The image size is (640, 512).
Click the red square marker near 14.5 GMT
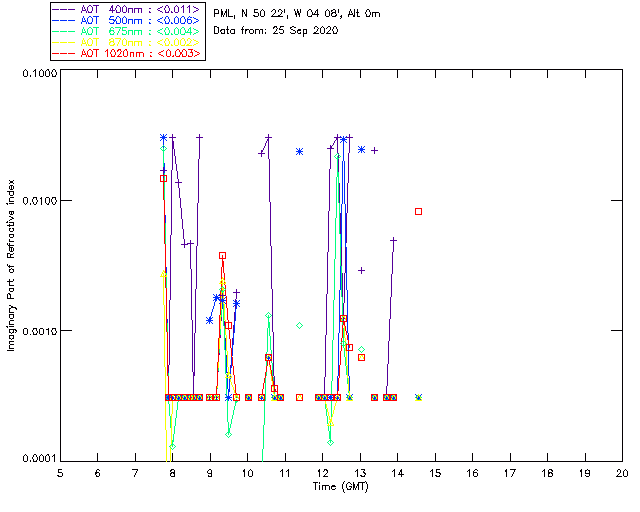click(x=419, y=211)
